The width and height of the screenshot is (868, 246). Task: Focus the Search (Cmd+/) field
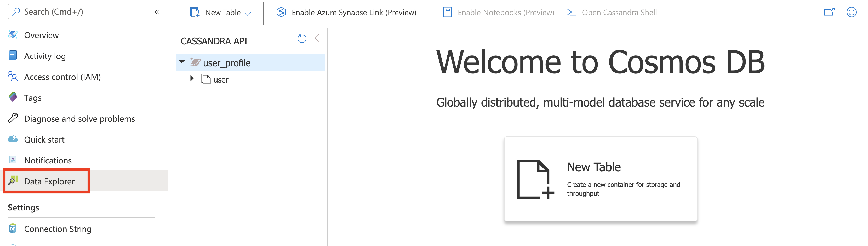point(77,11)
